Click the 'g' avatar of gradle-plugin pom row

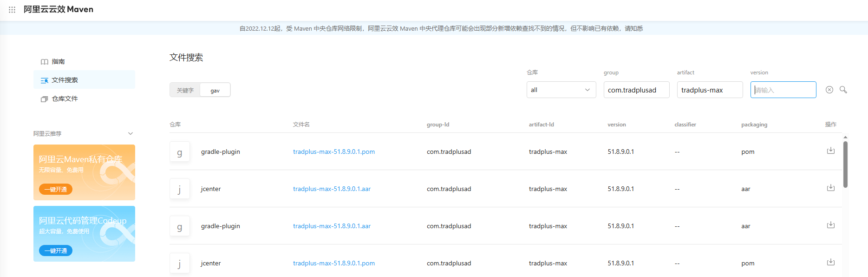[180, 152]
